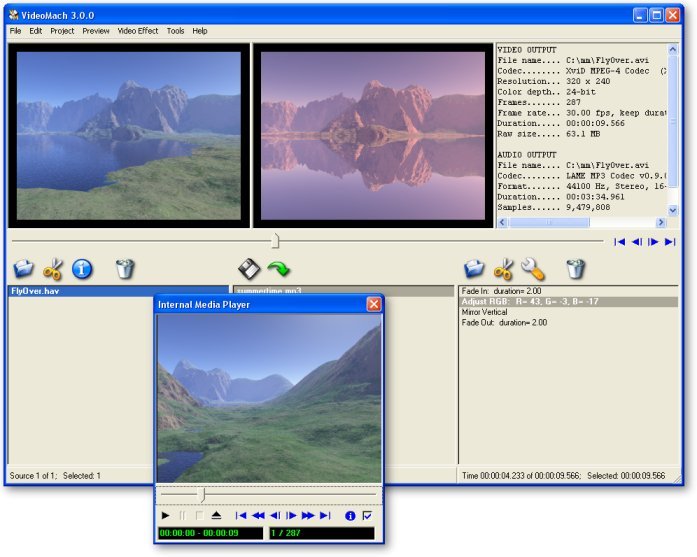Click the status text Source 1 of 1

pos(33,476)
